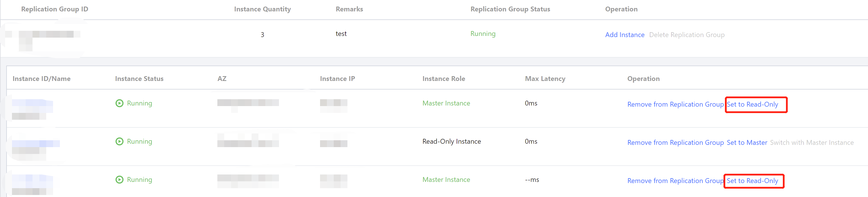The width and height of the screenshot is (868, 197).
Task: Click the Instance Status column header
Action: (x=139, y=78)
